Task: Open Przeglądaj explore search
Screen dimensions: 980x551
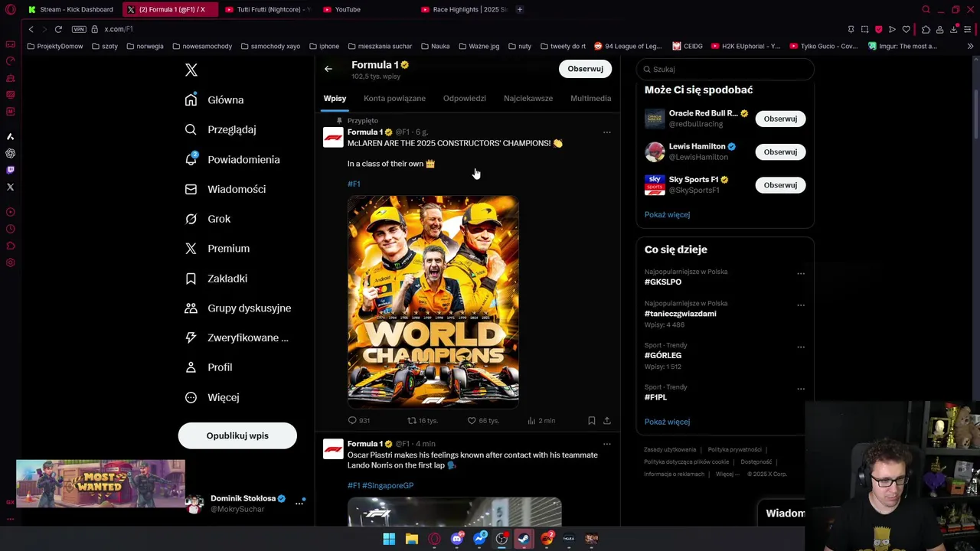Action: point(220,129)
